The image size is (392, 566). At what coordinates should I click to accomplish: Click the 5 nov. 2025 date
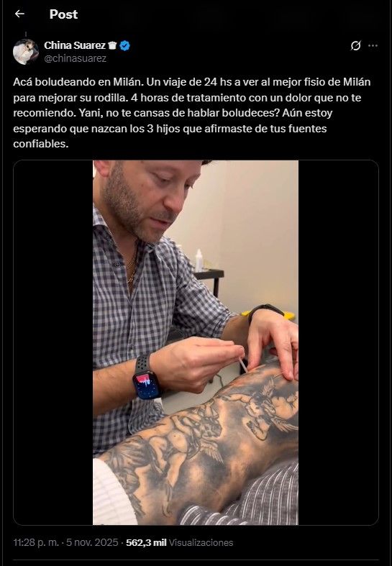pos(91,542)
